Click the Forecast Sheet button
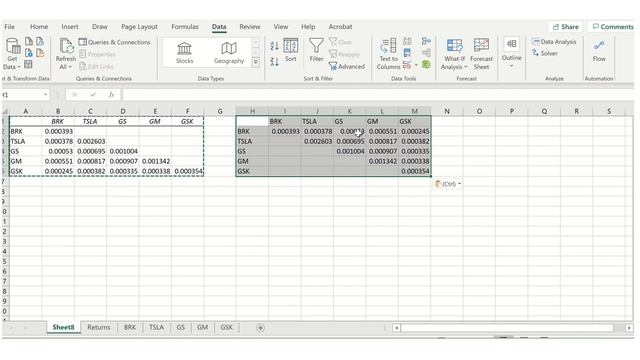Image resolution: width=640 pixels, height=360 pixels. click(x=481, y=54)
